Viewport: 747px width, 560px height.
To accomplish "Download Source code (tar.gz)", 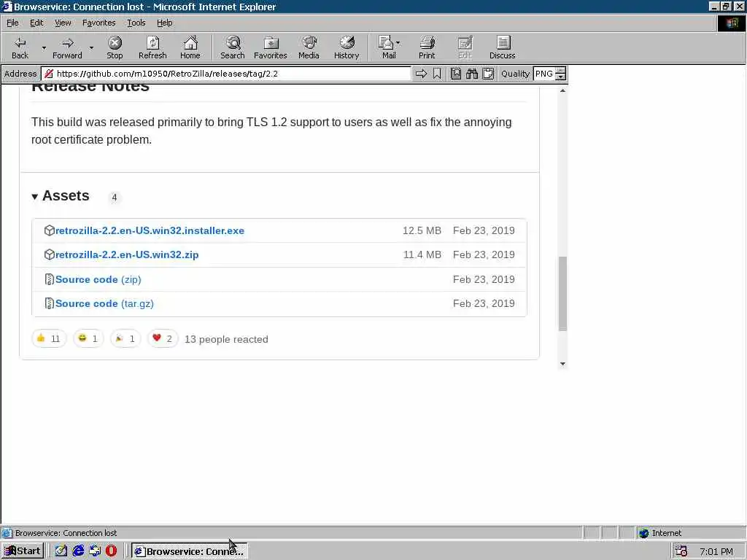I will (104, 303).
